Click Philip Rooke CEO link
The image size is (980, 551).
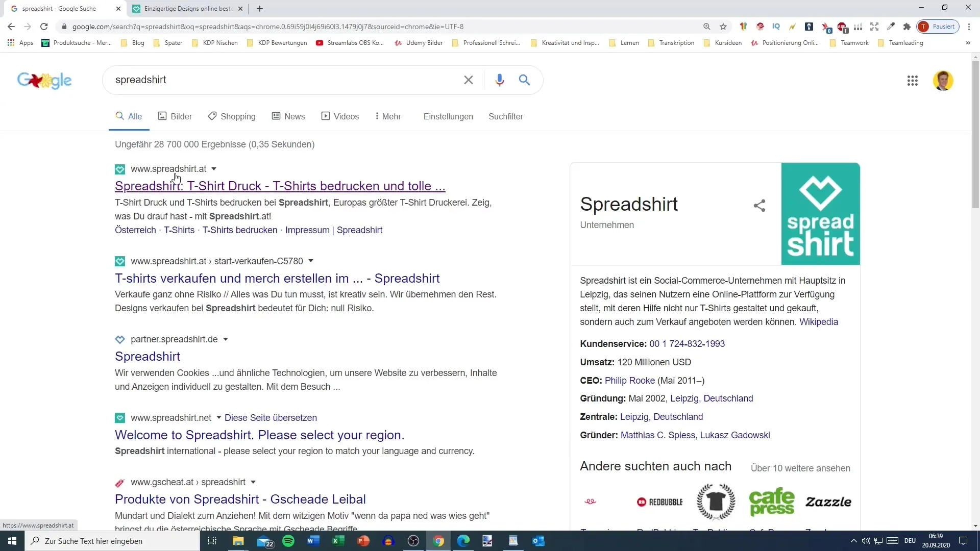tap(630, 381)
